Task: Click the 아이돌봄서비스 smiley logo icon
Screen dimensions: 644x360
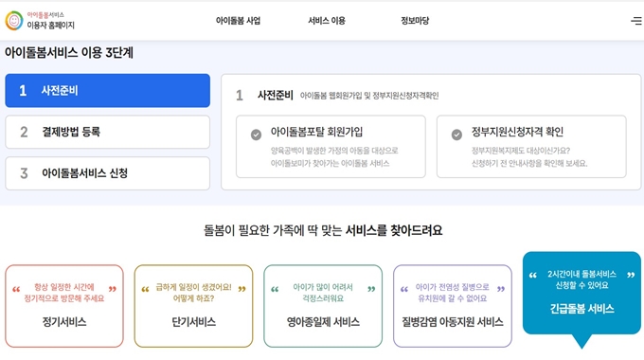Action: tap(14, 21)
